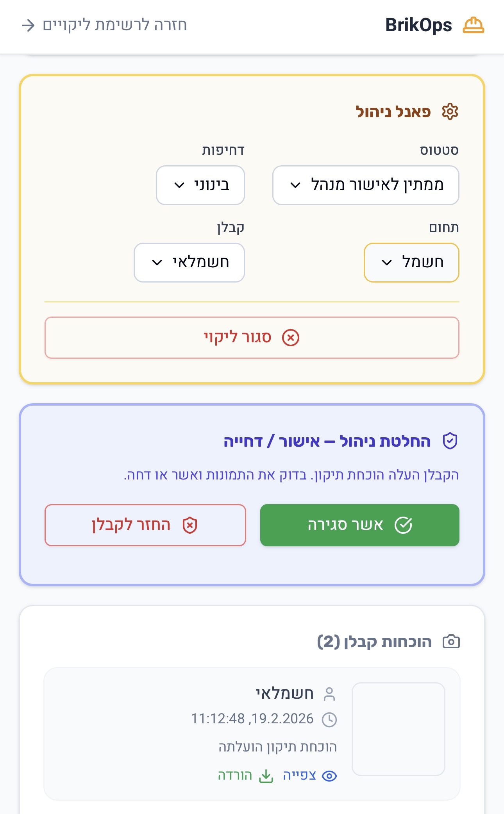Click the החזר לקבלן button
Screen dimensions: 504x814
145,524
